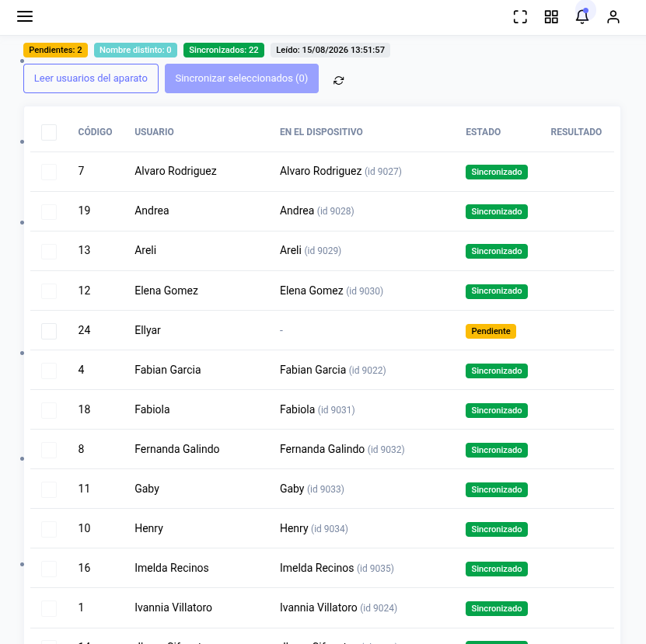Click device entry Fabian Garcia (id 9022)
Viewport: 646px width, 644px height.
click(333, 370)
